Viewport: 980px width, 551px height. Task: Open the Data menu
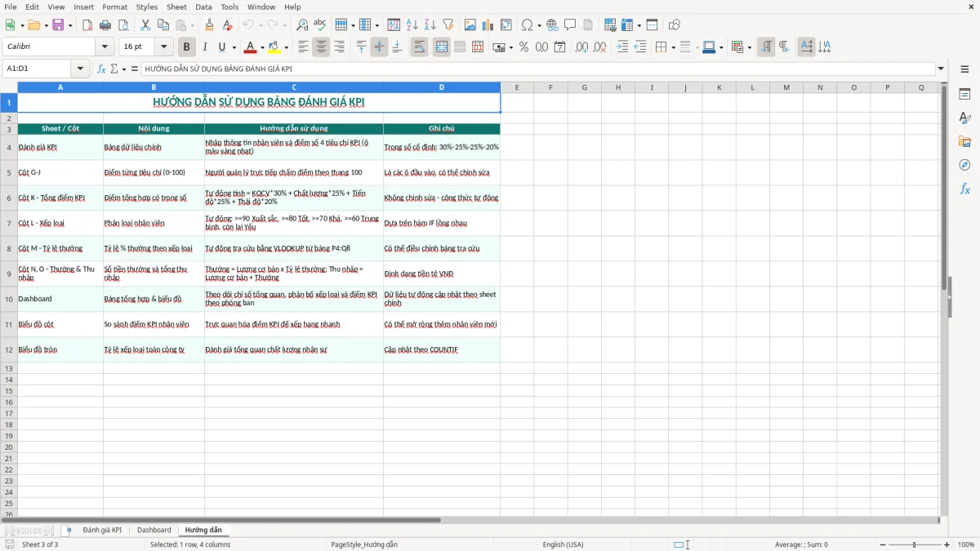tap(203, 7)
